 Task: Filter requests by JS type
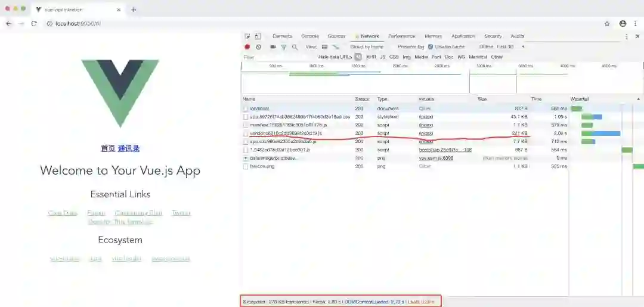(382, 57)
